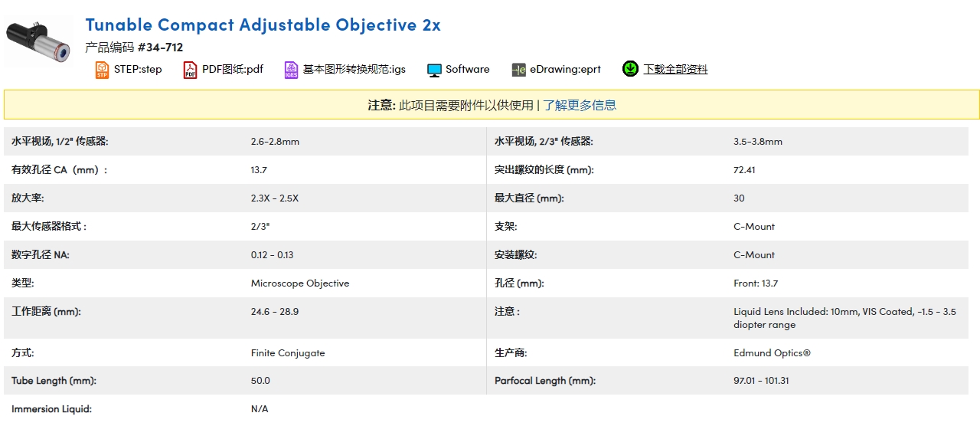Click the 注意 label in yellow banner
980x426 pixels.
(381, 105)
